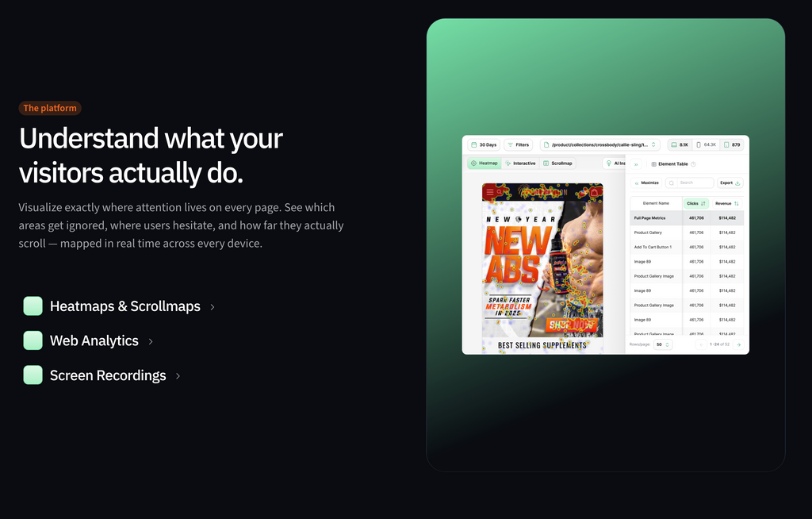The height and width of the screenshot is (519, 812).
Task: Click hamburger menu icon in heatmap preview
Action: click(490, 192)
